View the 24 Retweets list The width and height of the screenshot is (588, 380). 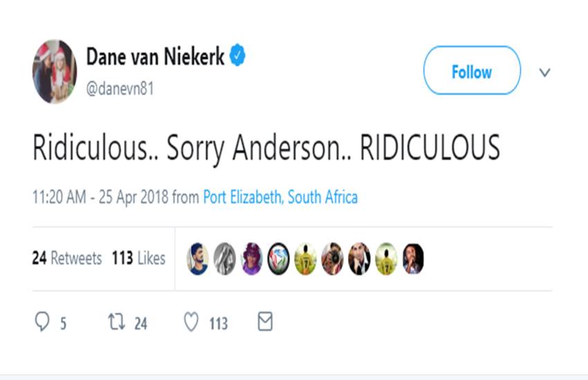[x=66, y=258]
